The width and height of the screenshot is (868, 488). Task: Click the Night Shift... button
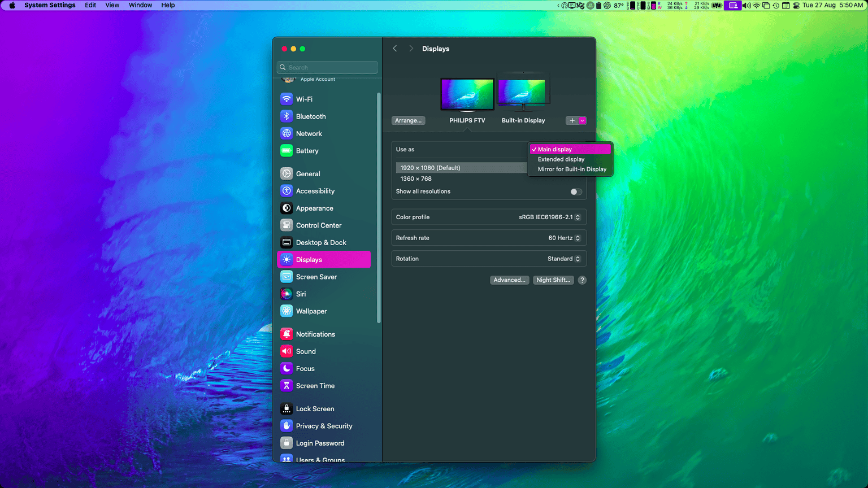point(553,280)
